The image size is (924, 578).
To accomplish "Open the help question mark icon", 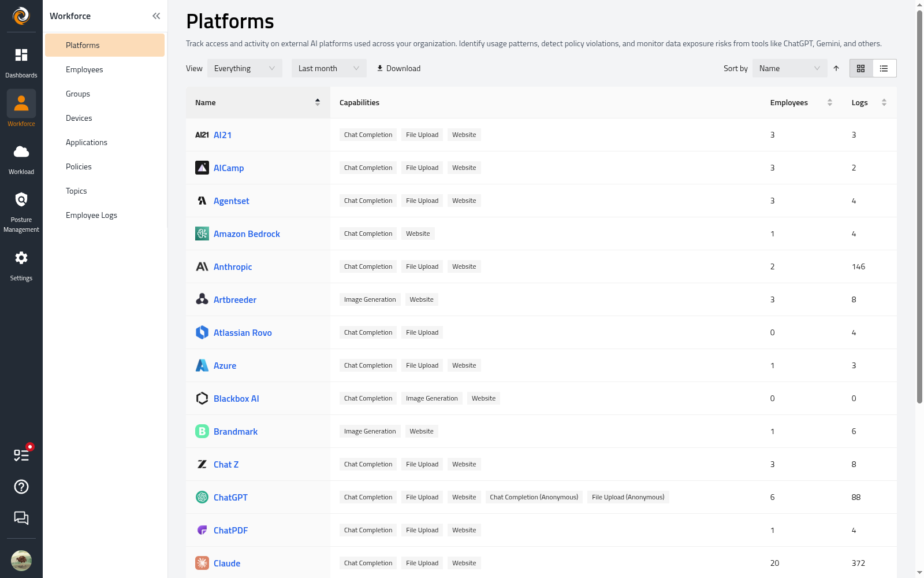I will click(x=21, y=487).
